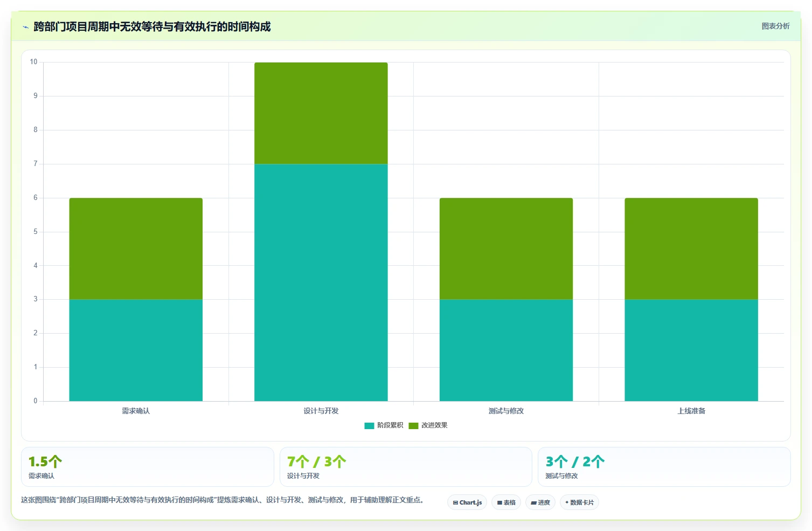Click the 设计与开发 x-axis label
The height and width of the screenshot is (531, 812).
(x=321, y=411)
